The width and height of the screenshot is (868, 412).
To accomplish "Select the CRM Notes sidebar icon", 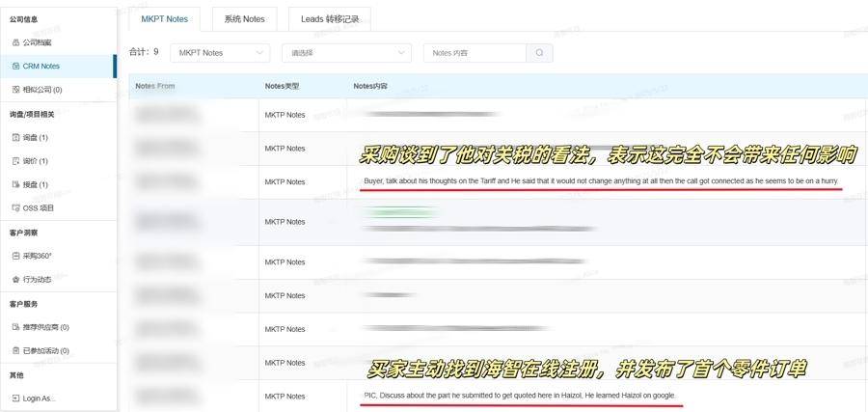I will pyautogui.click(x=15, y=66).
